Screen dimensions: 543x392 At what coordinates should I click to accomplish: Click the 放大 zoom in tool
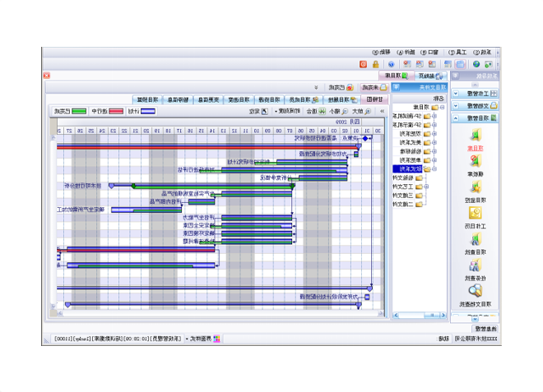361,111
